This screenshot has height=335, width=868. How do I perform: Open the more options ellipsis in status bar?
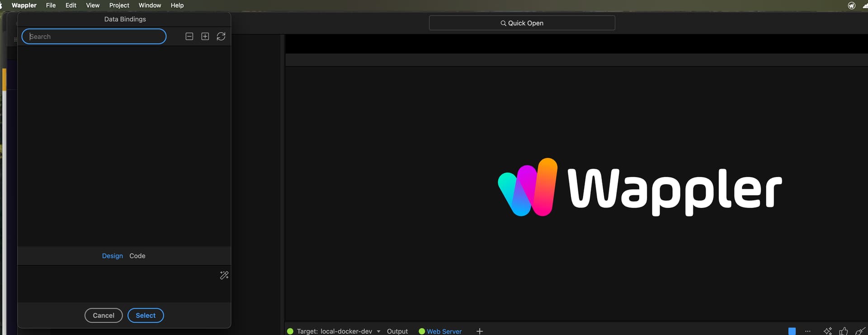[x=808, y=331]
